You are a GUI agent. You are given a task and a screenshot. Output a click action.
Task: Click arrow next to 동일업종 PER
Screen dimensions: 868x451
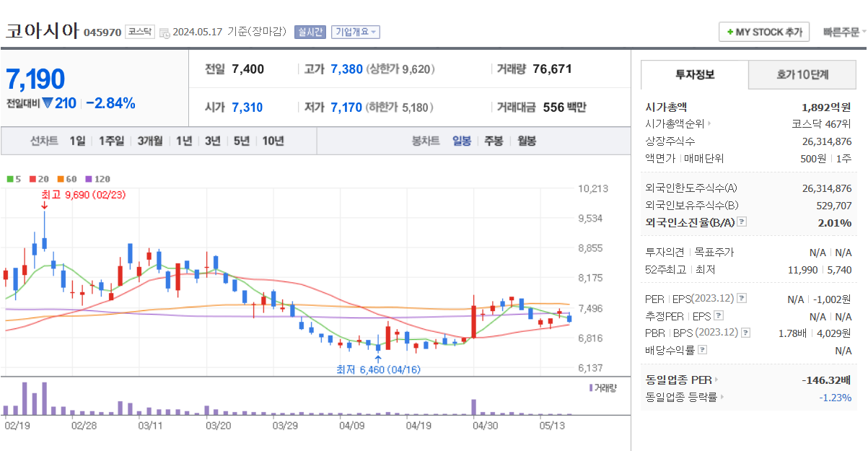716,380
